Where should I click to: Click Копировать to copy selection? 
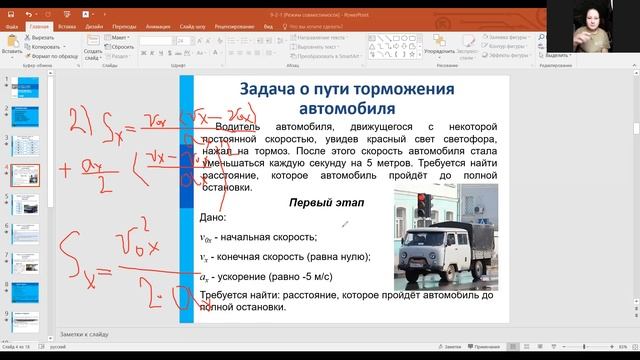point(43,47)
